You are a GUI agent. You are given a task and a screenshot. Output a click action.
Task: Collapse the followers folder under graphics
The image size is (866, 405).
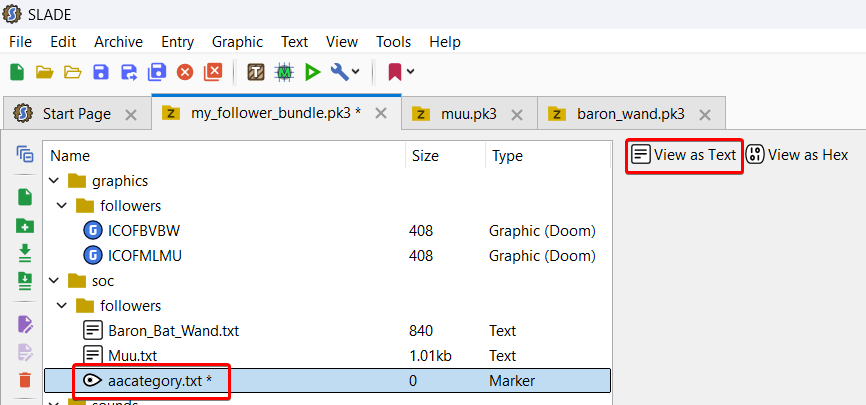pyautogui.click(x=62, y=206)
